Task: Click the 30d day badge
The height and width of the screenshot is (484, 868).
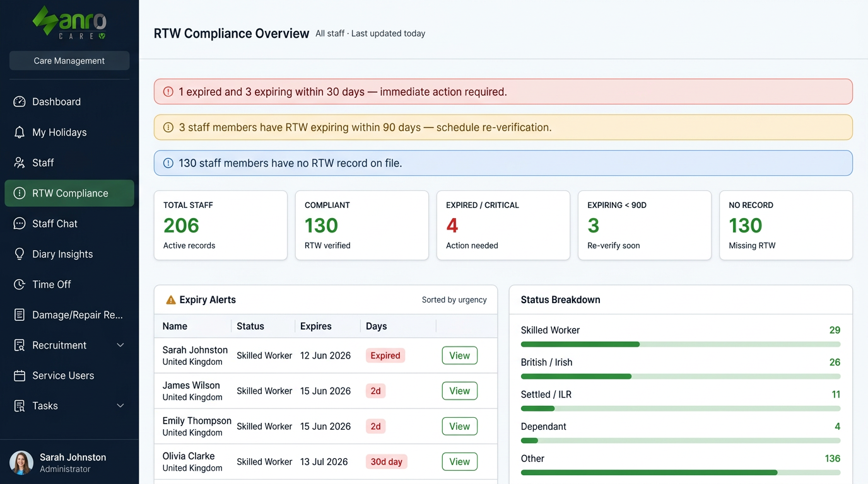Action: (x=387, y=462)
